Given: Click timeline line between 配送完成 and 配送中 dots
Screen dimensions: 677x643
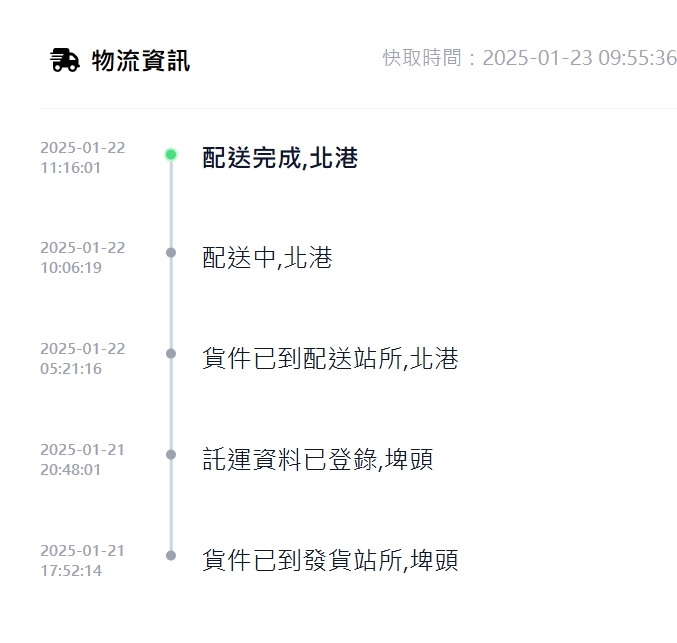Looking at the screenshot, I should coord(171,204).
